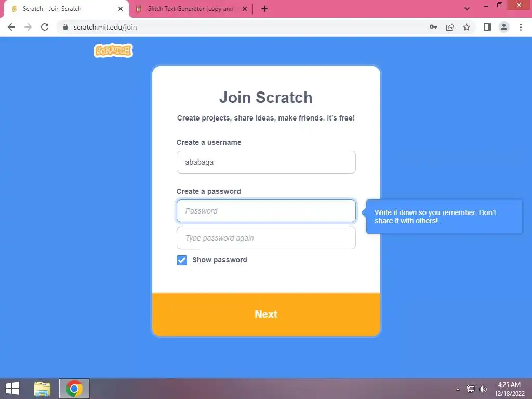
Task: Click the browser forward arrow
Action: (x=28, y=27)
